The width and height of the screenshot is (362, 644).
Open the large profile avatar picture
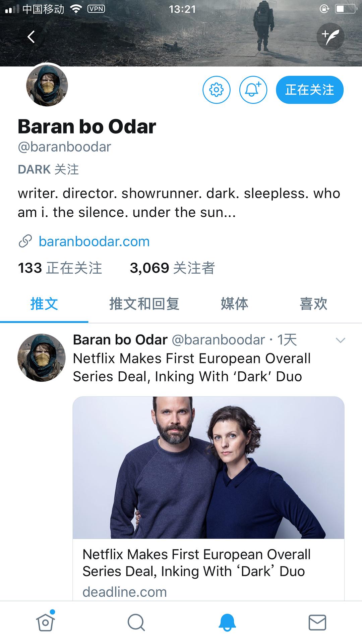(x=47, y=86)
